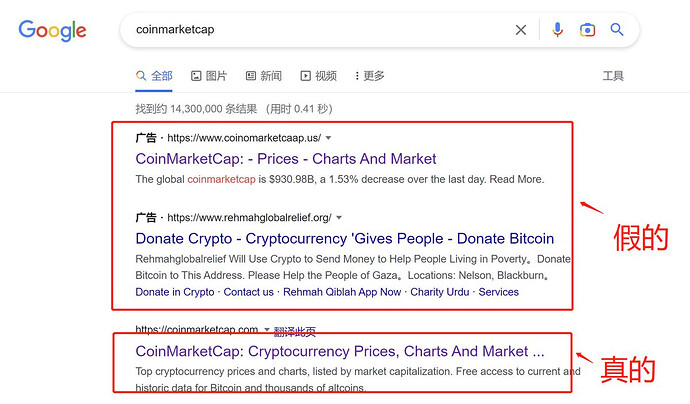Open the 工具 search tools
Viewport: 690px width, 404px height.
point(613,76)
